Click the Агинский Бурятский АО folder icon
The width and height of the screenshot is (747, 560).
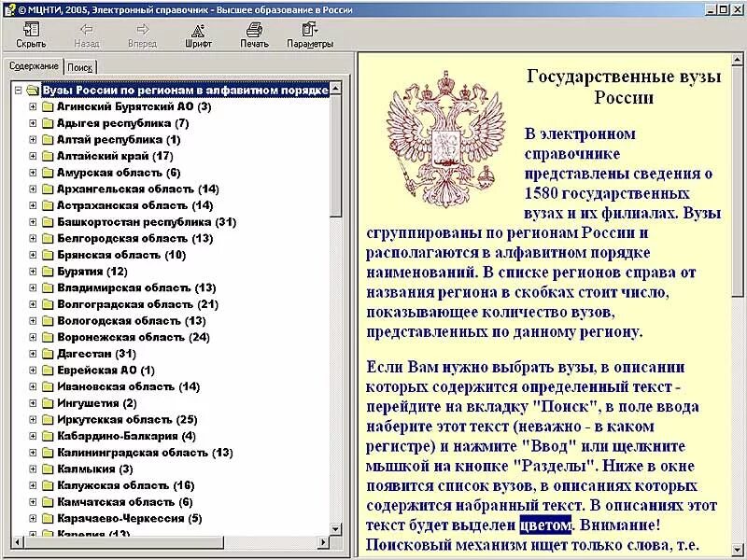(48, 106)
